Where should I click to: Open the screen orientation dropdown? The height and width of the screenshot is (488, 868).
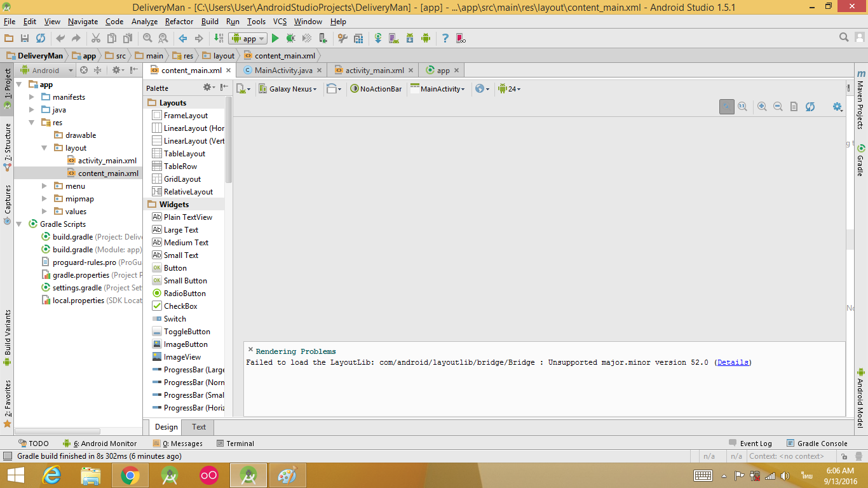[x=334, y=89]
